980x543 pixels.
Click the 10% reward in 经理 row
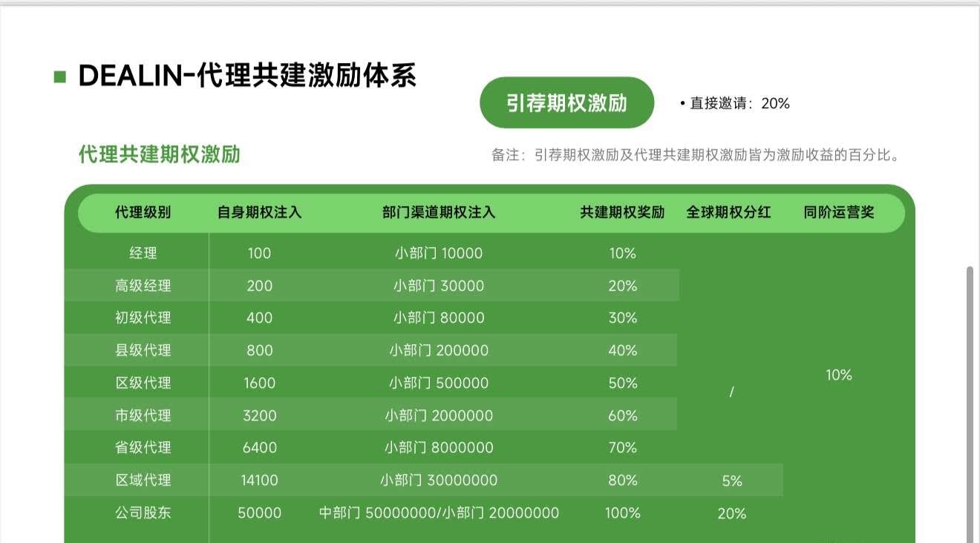pyautogui.click(x=623, y=253)
